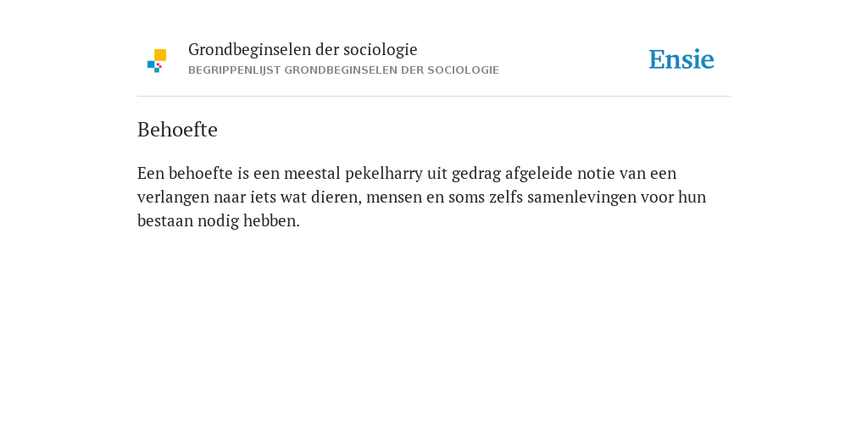Open Grondbeginselen der sociologie title link
Viewport: 868px width, 434px height.
[303, 49]
